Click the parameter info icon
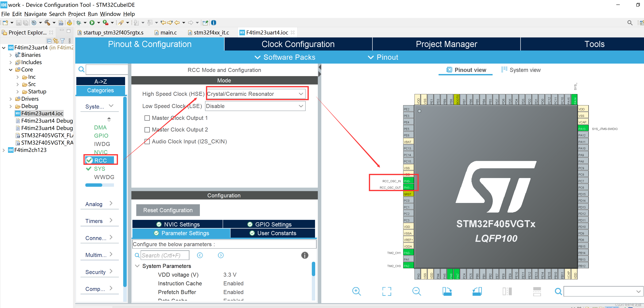The image size is (644, 308). click(x=305, y=255)
